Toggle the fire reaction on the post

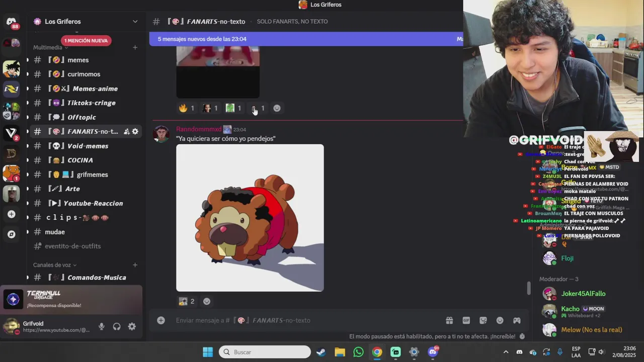click(187, 108)
